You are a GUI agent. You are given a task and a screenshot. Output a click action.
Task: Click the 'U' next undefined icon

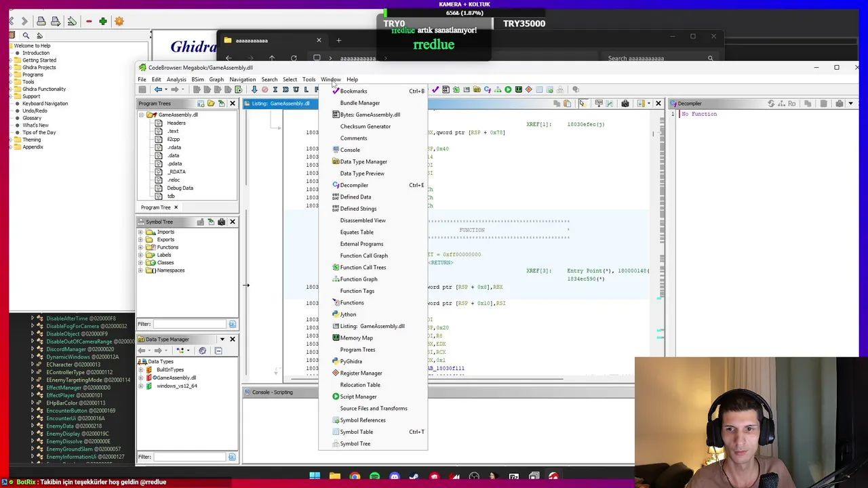tap(296, 89)
